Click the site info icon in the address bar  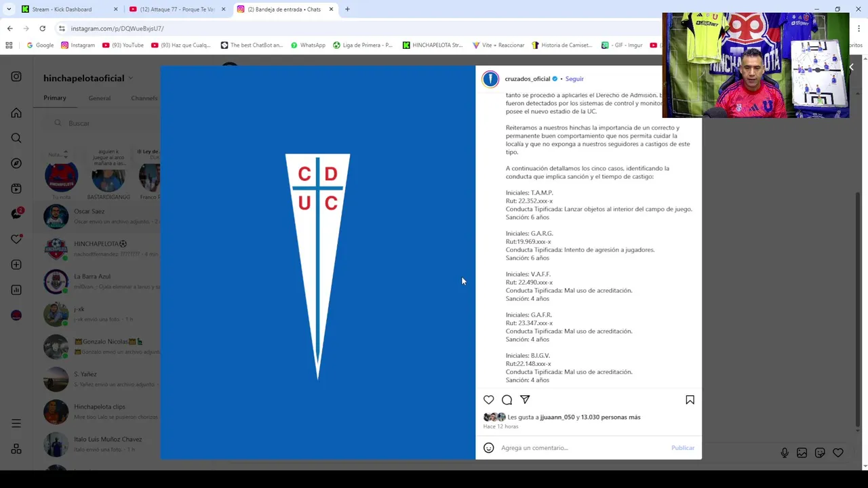pyautogui.click(x=62, y=28)
